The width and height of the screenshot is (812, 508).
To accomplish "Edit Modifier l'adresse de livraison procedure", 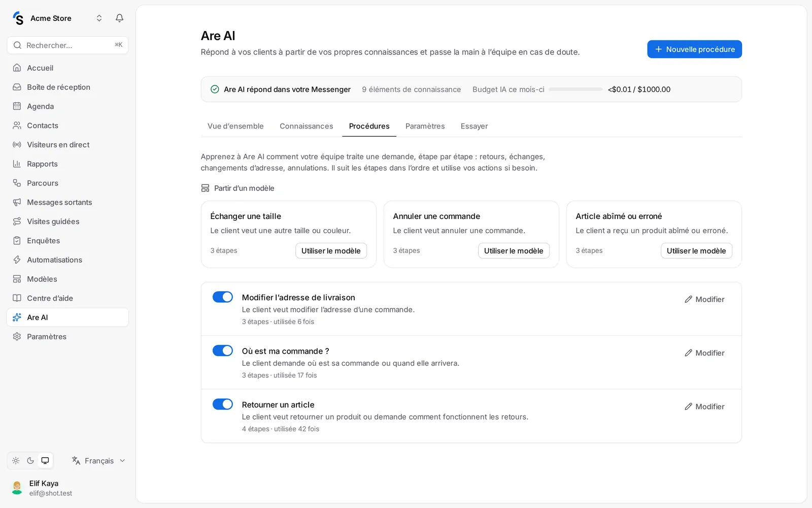I will click(704, 300).
